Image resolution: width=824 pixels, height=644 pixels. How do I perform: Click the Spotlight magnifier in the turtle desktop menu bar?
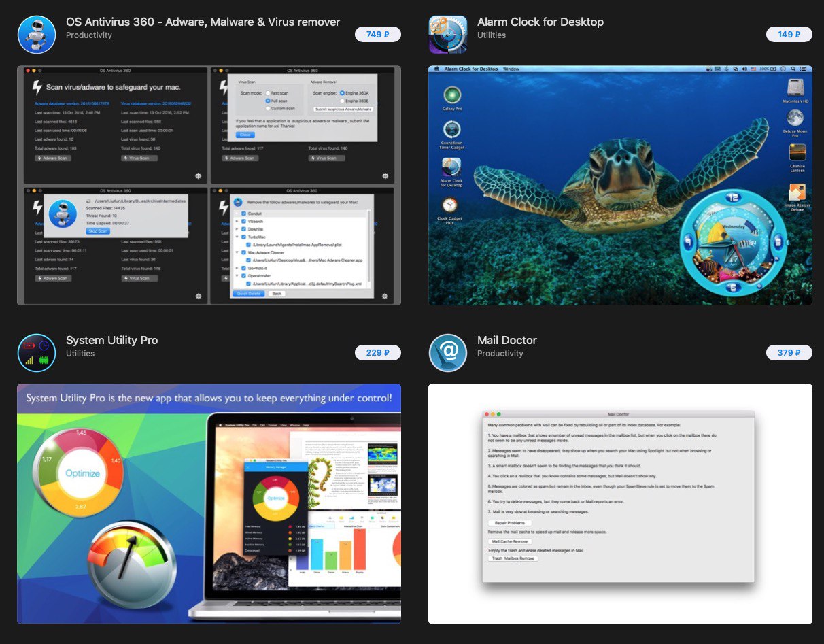[793, 69]
